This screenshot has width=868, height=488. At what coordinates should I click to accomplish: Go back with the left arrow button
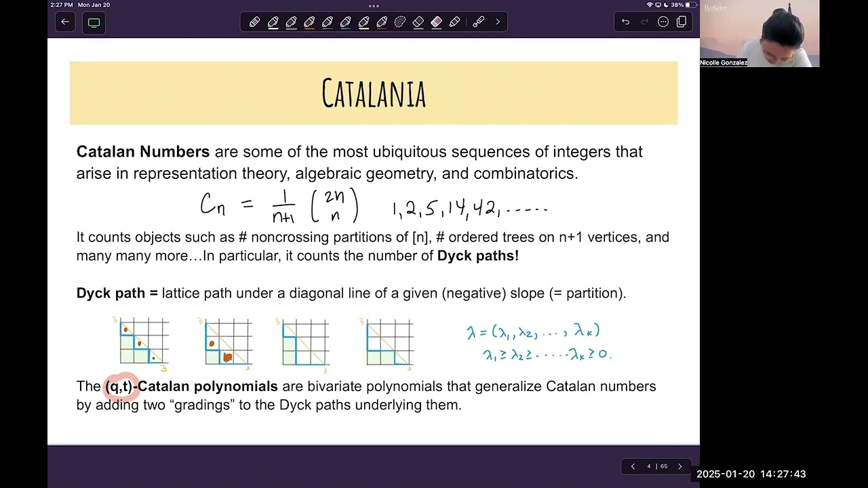pos(65,22)
